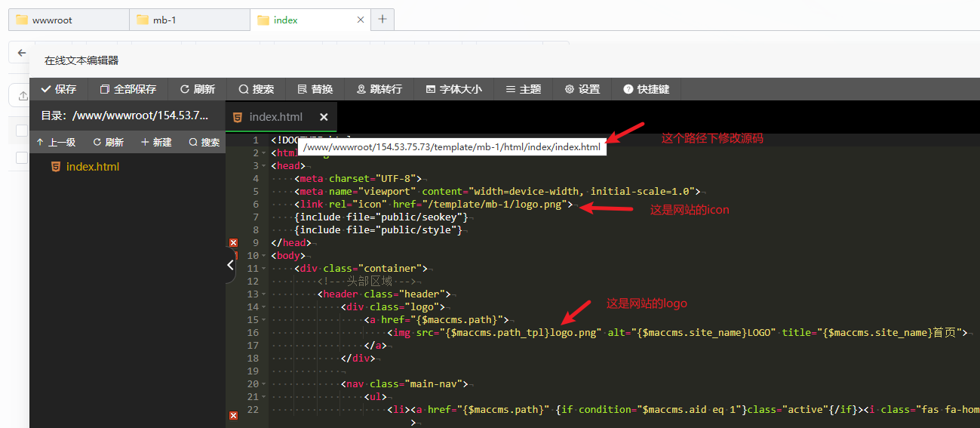Click 跳转行 to jump to a line

coord(379,89)
